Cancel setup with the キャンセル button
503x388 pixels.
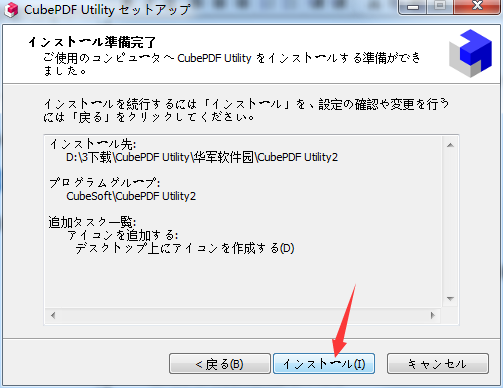[x=438, y=364]
